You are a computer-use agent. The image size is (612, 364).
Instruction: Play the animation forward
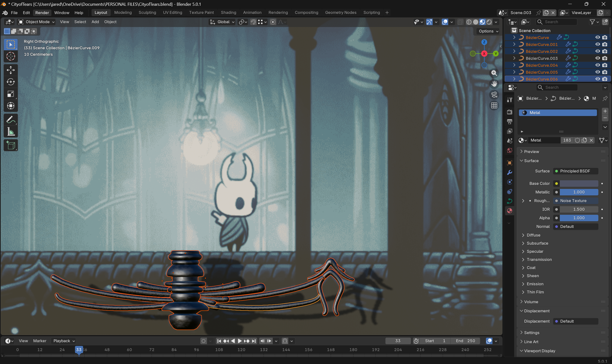pyautogui.click(x=240, y=341)
